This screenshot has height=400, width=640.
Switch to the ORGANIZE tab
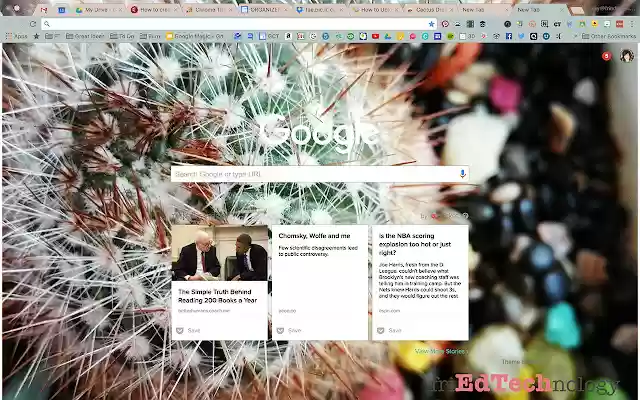[264, 9]
